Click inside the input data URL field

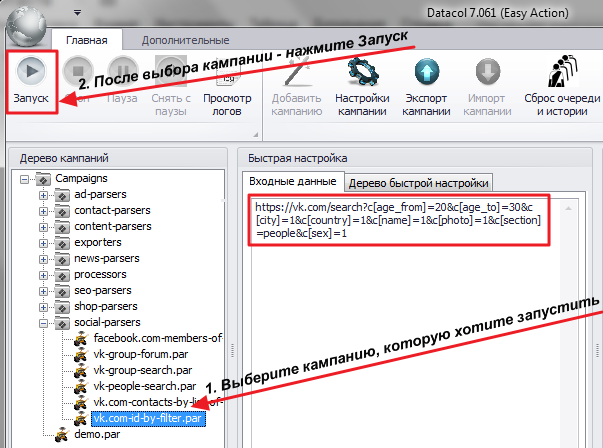(398, 220)
